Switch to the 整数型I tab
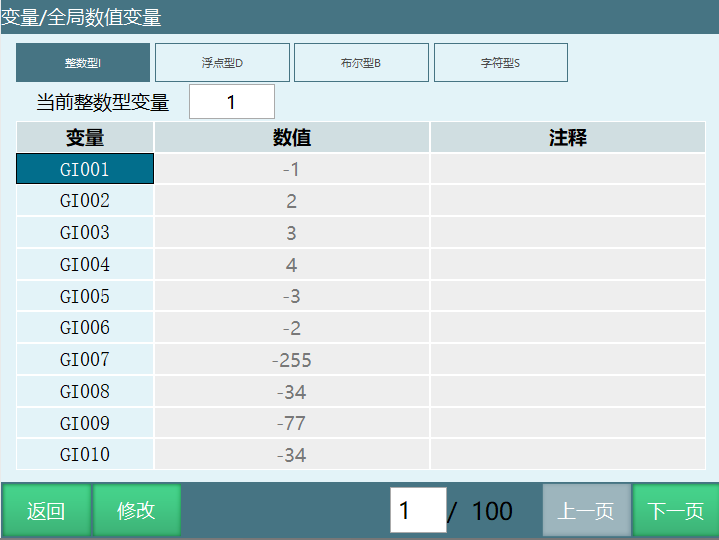The width and height of the screenshot is (719, 540). (83, 63)
